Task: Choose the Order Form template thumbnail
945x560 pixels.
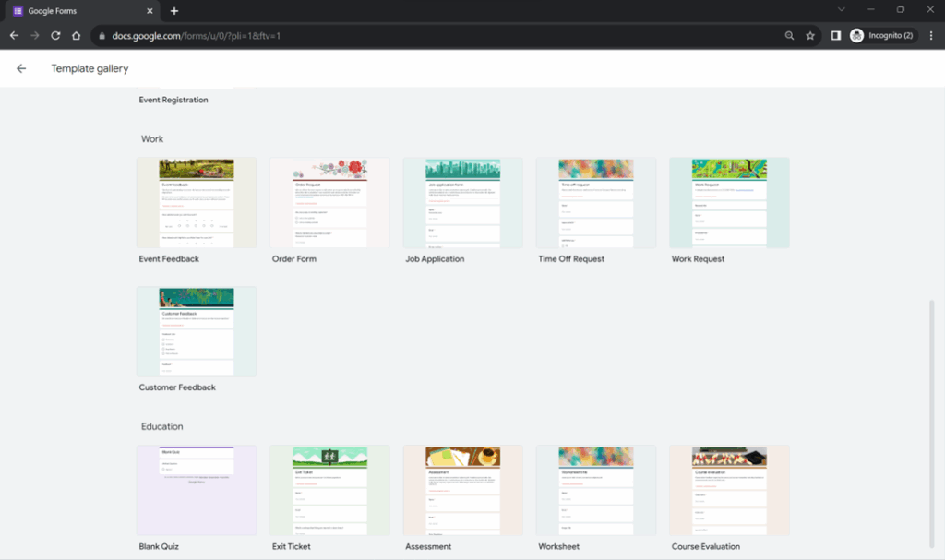Action: 329,202
